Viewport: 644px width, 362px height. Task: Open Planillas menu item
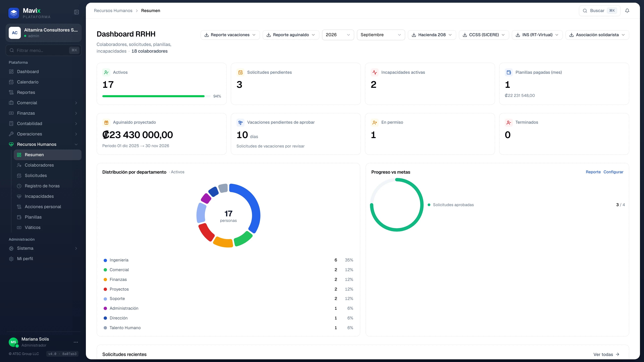[x=47, y=217]
